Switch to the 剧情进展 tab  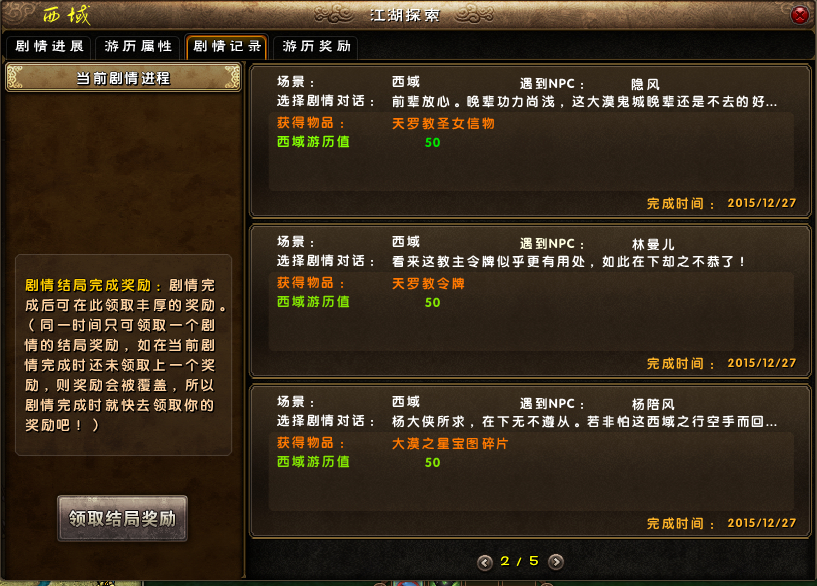[49, 47]
